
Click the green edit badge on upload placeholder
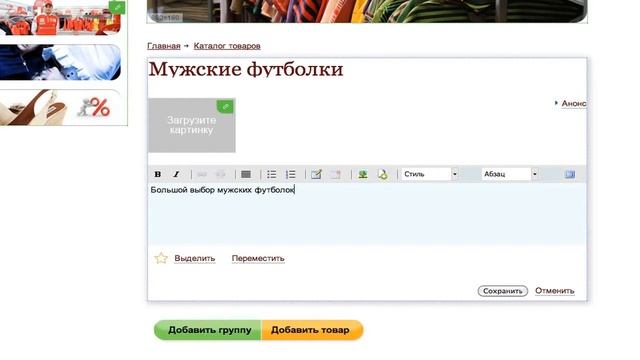tap(225, 107)
